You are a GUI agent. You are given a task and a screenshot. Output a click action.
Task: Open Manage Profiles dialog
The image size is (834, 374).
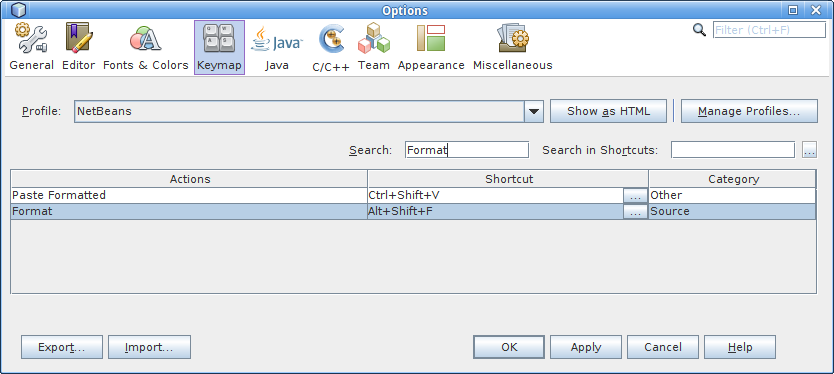tap(749, 111)
